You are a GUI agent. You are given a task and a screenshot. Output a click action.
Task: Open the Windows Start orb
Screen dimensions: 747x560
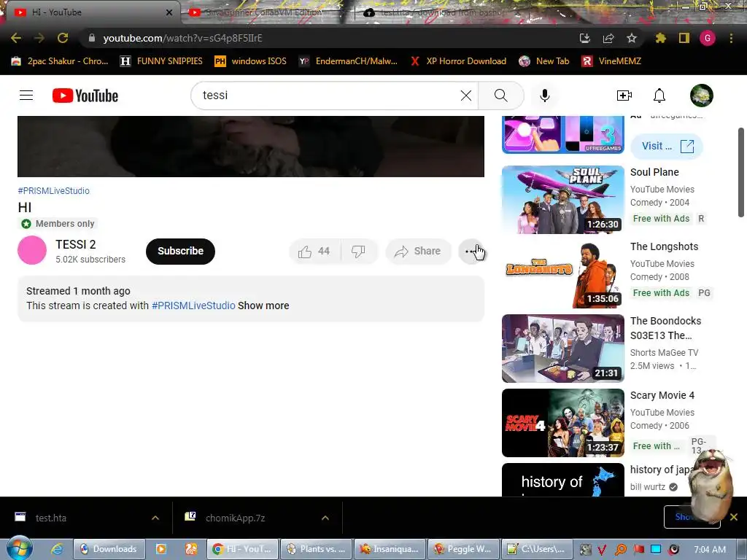tap(20, 548)
